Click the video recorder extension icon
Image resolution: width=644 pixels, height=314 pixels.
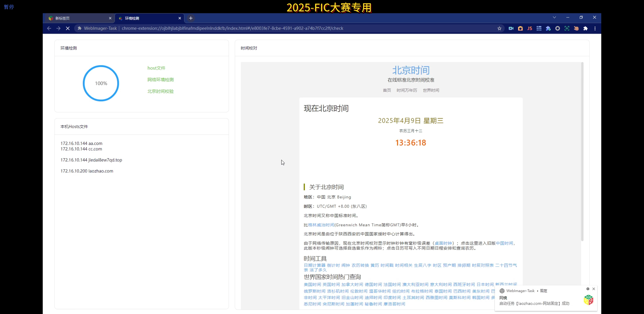[x=511, y=29]
